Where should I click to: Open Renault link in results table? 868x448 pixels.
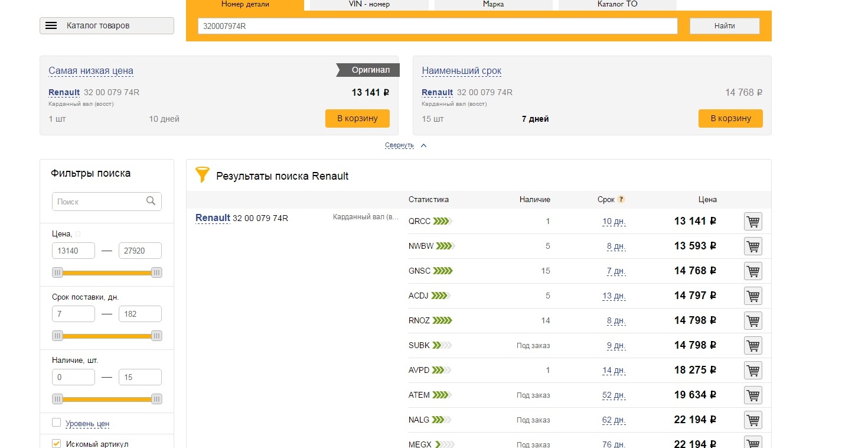click(x=213, y=218)
